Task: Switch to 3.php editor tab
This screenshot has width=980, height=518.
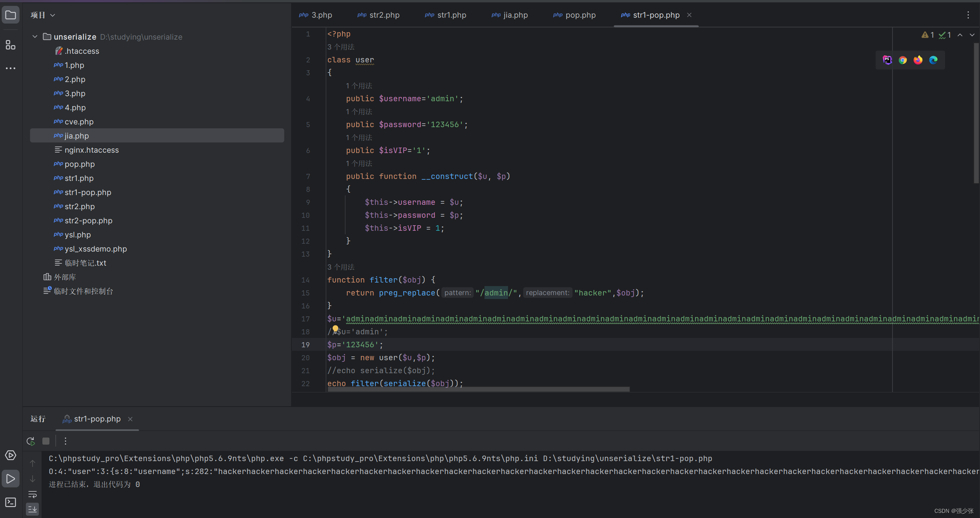Action: tap(315, 15)
